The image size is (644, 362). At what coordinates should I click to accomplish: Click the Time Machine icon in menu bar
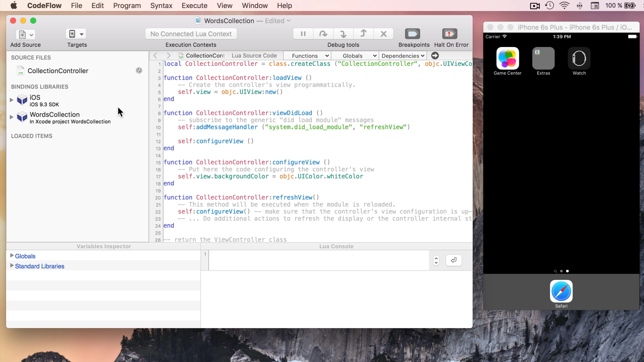(549, 6)
